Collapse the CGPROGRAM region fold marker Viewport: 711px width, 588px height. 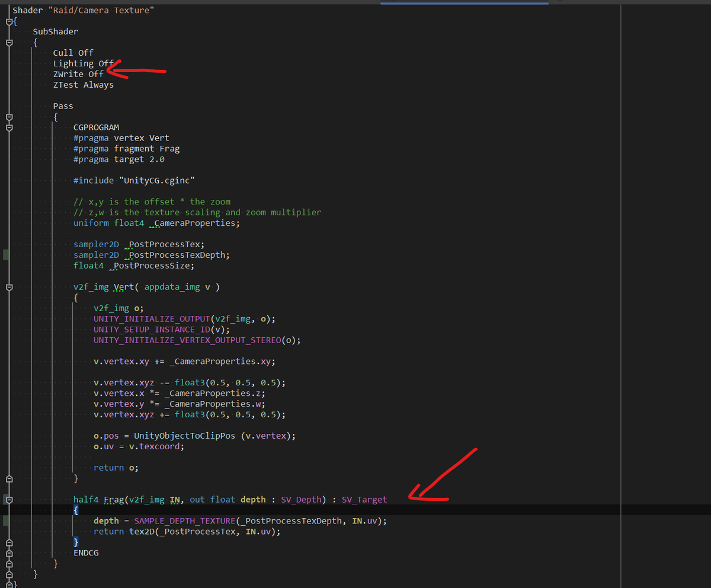(8, 127)
